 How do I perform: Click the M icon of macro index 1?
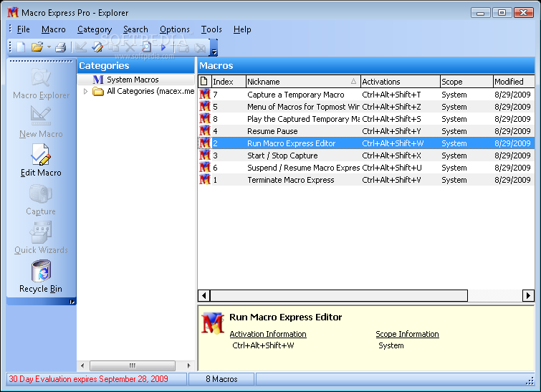pyautogui.click(x=205, y=179)
